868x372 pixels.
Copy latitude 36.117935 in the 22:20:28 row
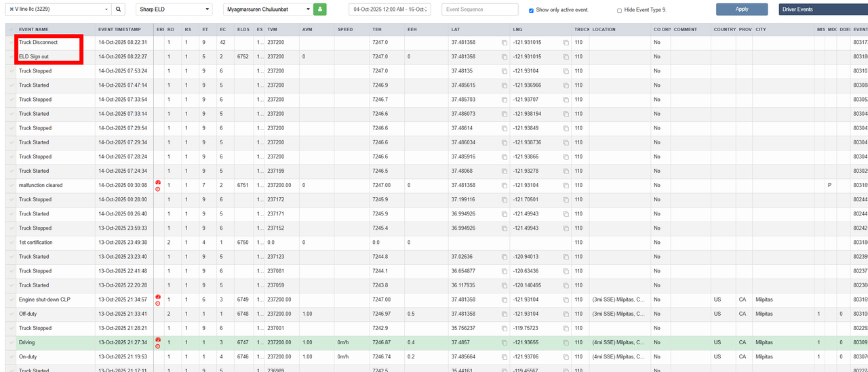click(505, 285)
